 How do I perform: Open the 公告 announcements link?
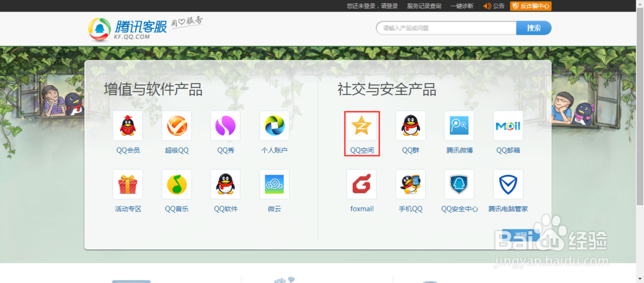point(499,6)
